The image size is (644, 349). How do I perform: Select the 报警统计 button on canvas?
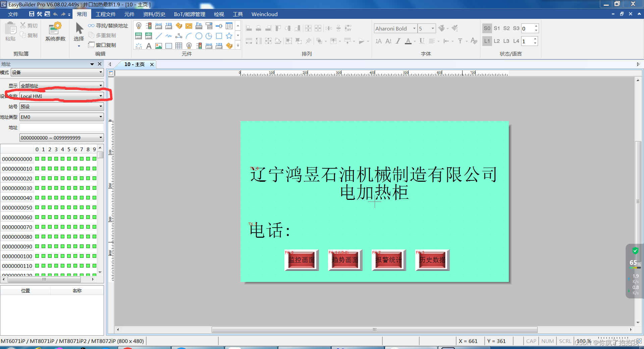(x=389, y=260)
